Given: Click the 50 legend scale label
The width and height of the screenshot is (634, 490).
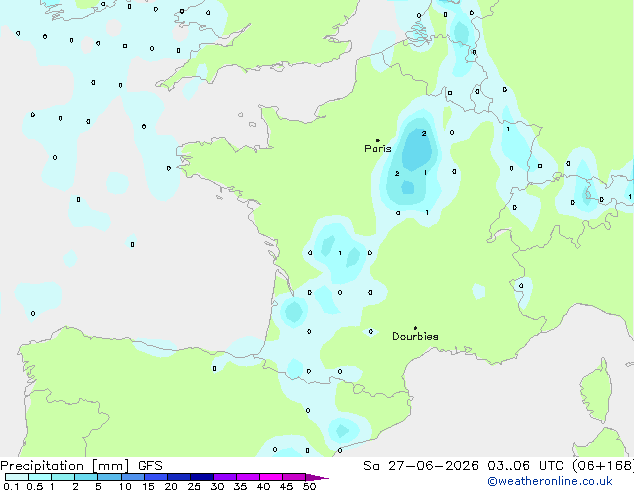Looking at the screenshot, I should coord(309,486).
